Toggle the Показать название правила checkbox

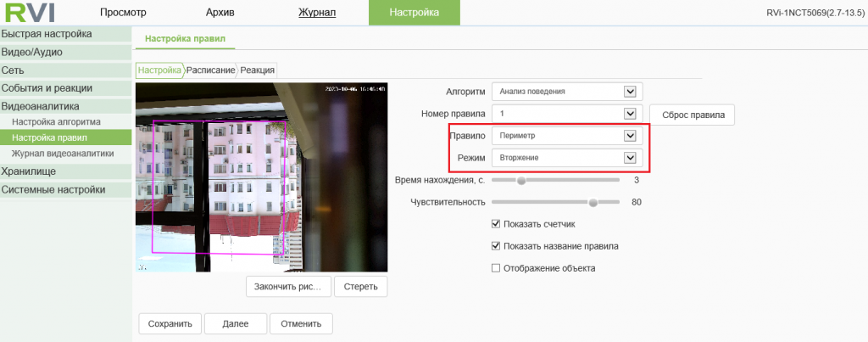[497, 246]
